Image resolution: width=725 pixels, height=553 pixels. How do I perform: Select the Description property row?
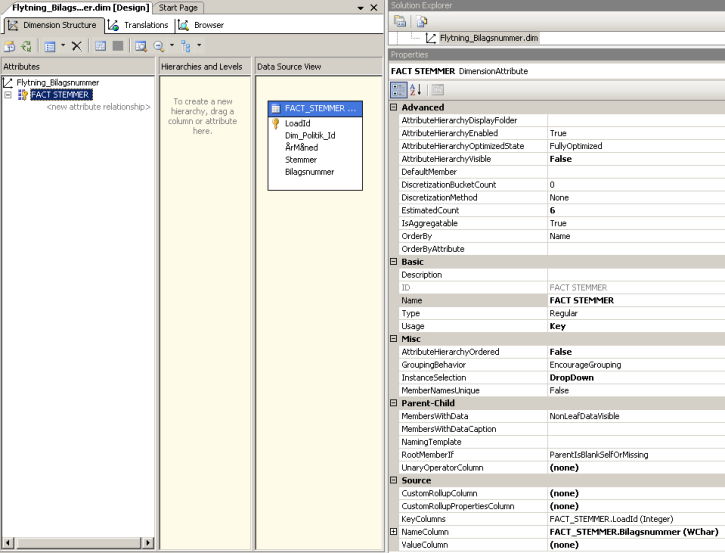pyautogui.click(x=562, y=275)
